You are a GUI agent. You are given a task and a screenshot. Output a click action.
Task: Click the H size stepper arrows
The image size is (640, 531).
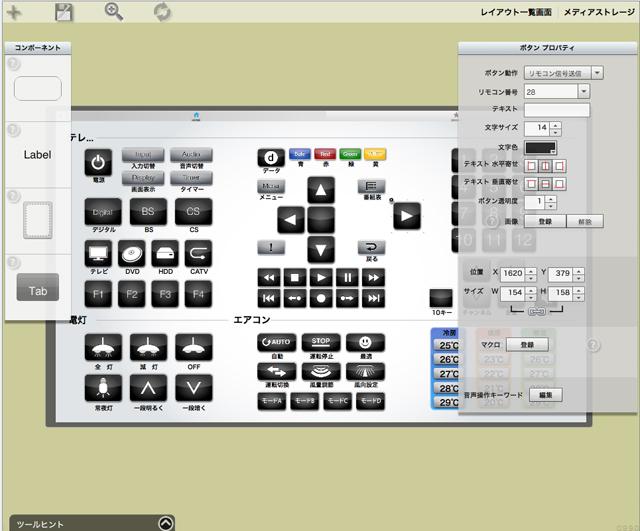[x=578, y=293]
